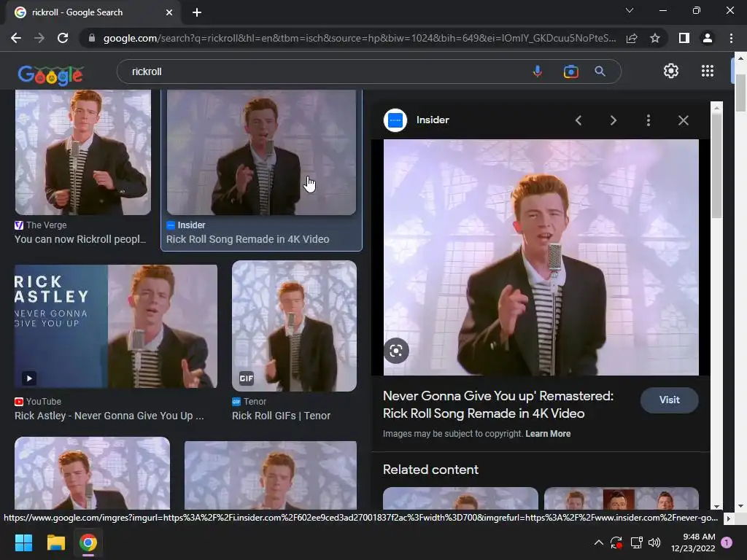
Task: Click the second related content thumbnail
Action: tap(622, 498)
